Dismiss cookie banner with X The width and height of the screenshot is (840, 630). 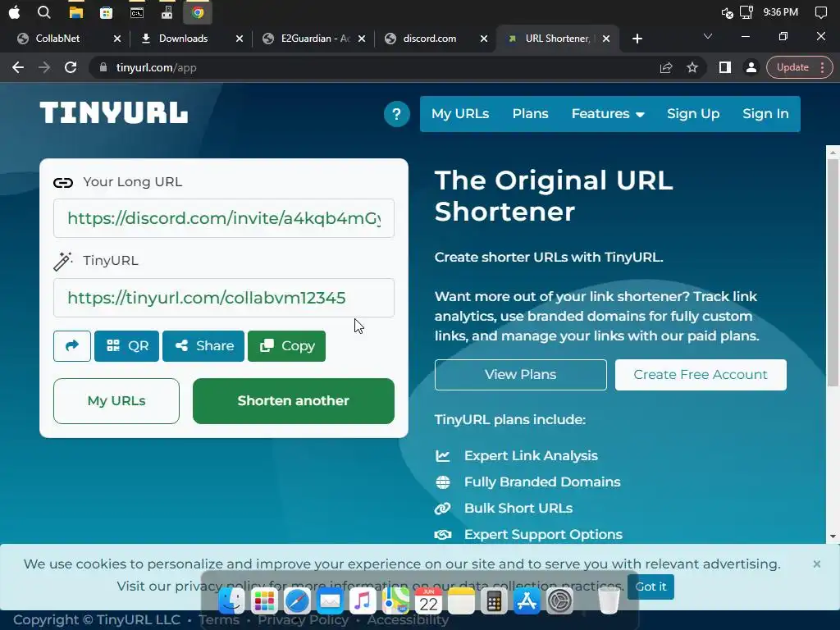point(816,564)
